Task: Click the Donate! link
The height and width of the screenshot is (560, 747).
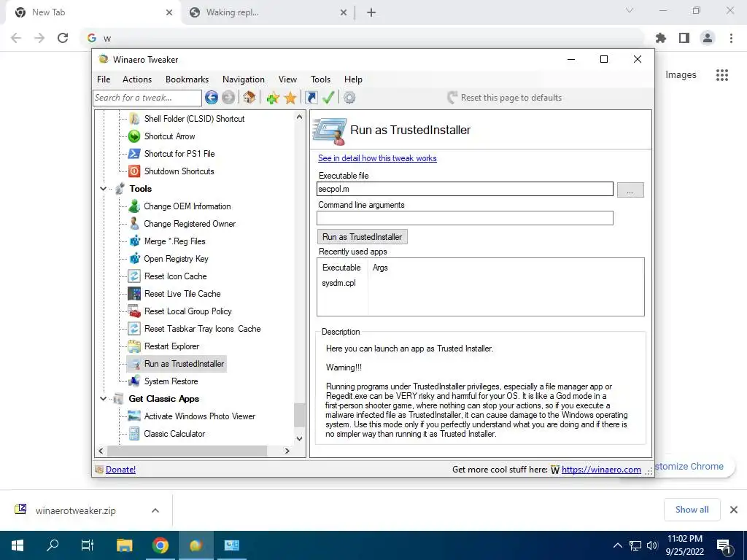Action: click(x=120, y=470)
